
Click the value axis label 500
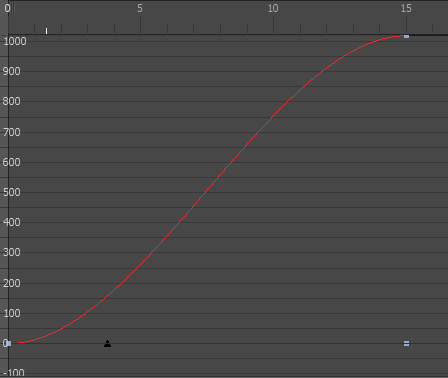(x=11, y=192)
